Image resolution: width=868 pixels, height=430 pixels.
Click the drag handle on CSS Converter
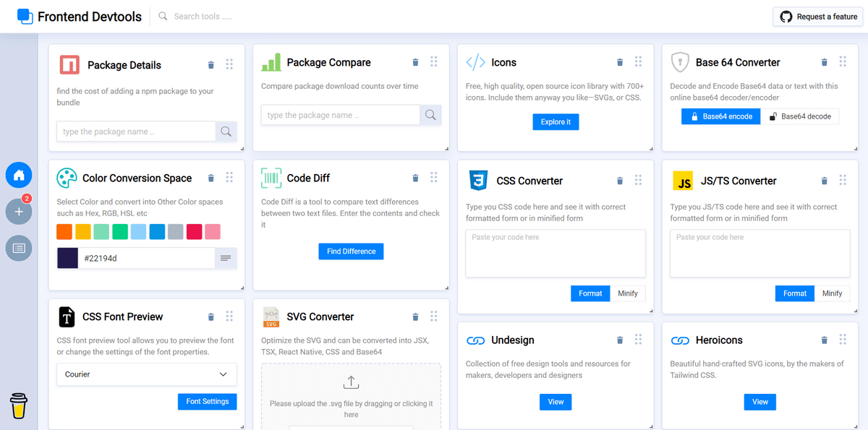click(638, 181)
